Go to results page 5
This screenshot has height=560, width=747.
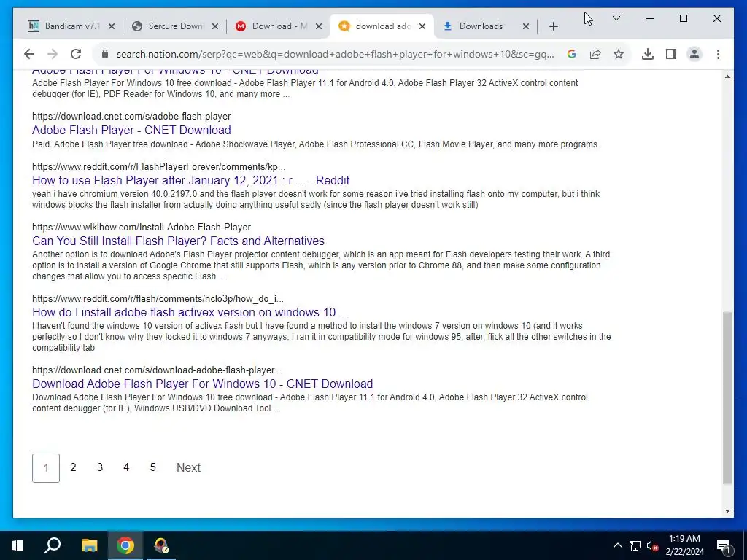[x=153, y=467]
